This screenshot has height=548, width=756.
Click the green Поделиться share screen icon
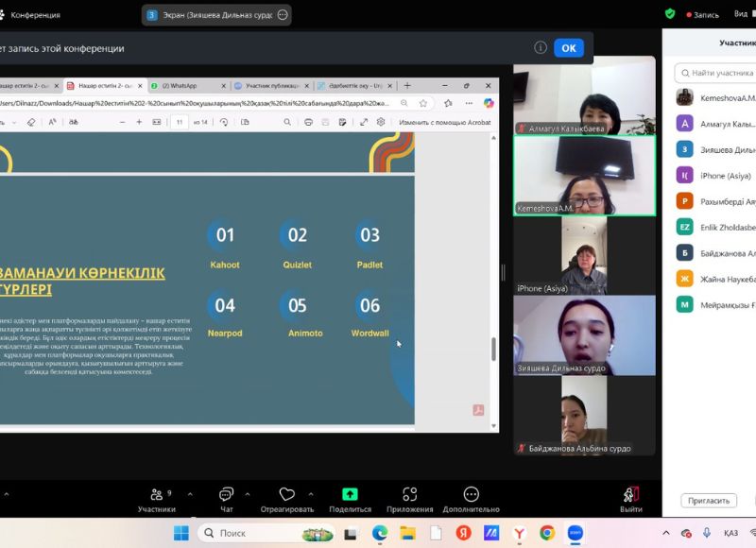350,494
